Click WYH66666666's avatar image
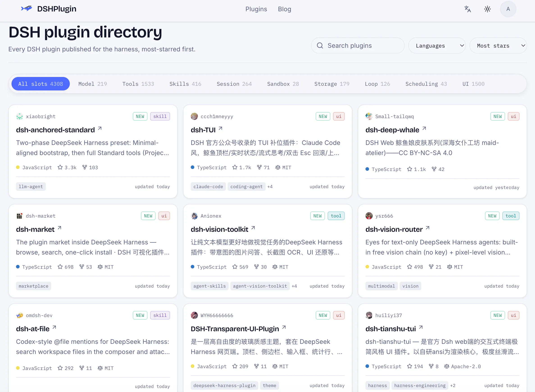 (194, 315)
